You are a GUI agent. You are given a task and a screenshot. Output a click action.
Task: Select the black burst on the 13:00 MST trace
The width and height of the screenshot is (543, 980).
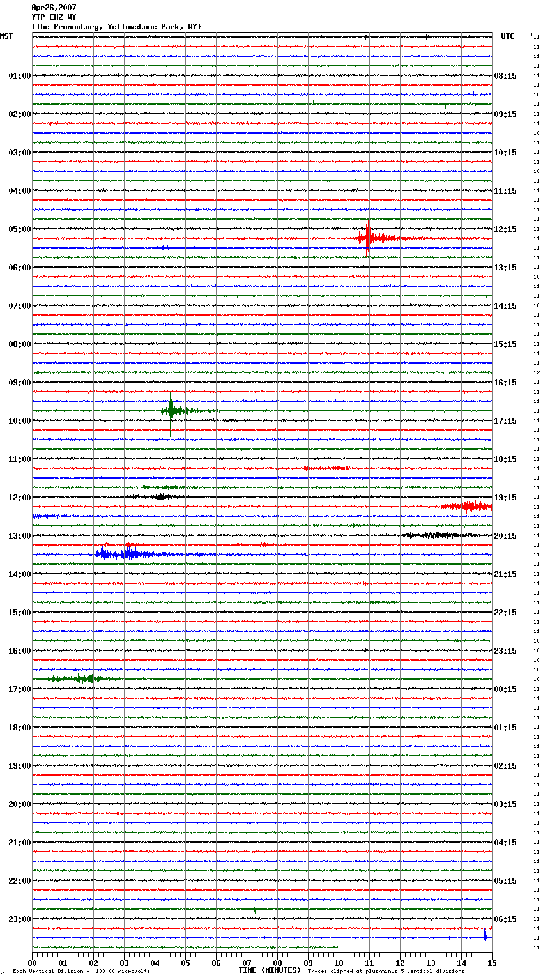(x=434, y=535)
